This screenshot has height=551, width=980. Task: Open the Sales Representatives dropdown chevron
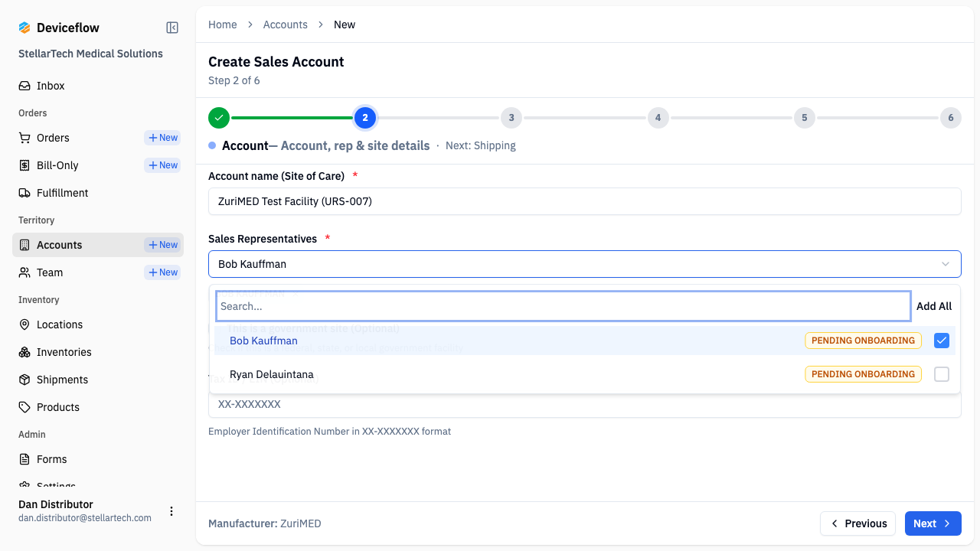[x=945, y=263]
